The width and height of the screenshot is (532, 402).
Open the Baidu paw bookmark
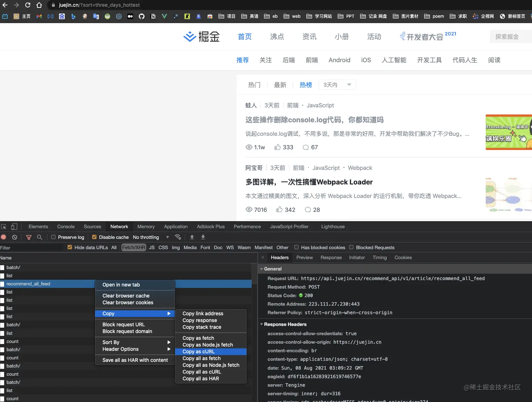[62, 16]
